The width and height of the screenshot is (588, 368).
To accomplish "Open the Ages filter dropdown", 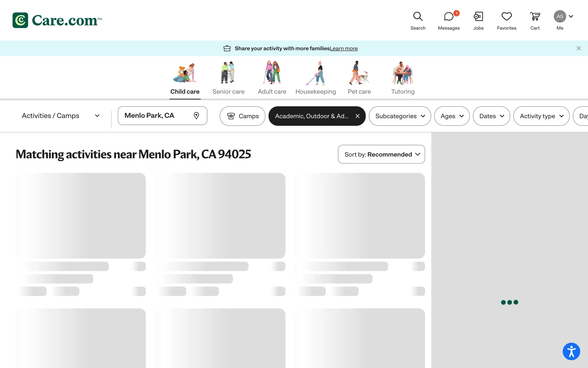I will click(x=452, y=116).
